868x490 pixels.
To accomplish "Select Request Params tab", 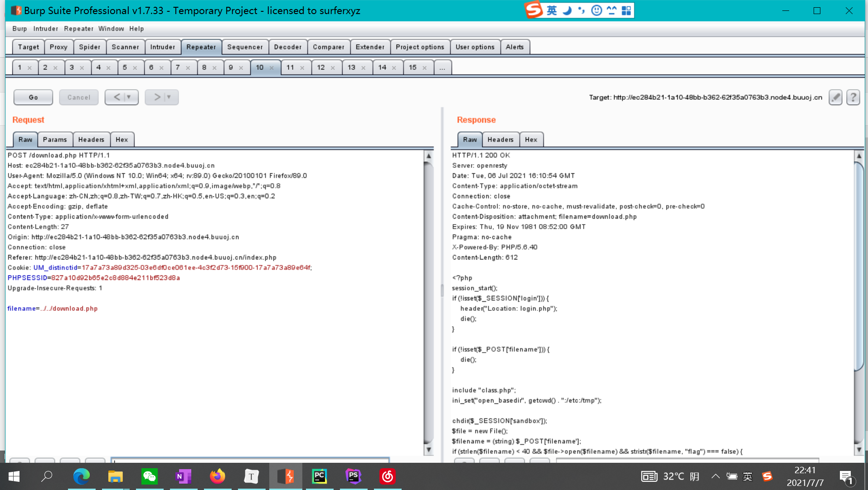I will 55,140.
